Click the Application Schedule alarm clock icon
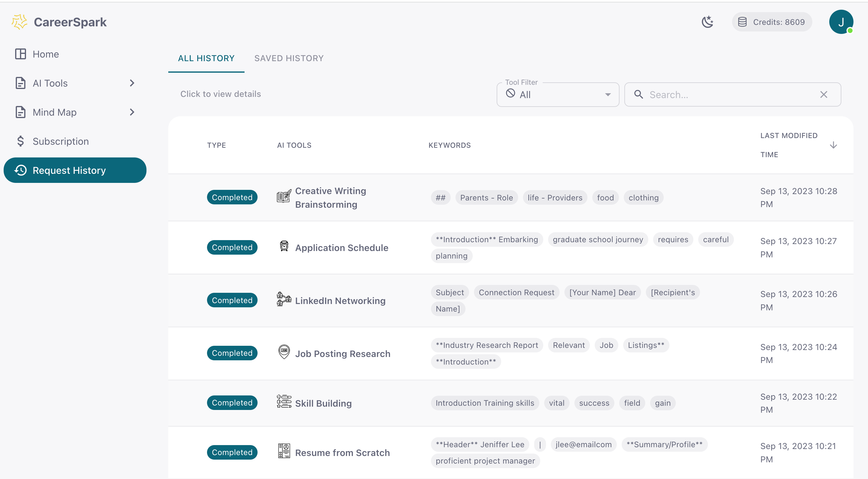The image size is (868, 479). pos(284,247)
